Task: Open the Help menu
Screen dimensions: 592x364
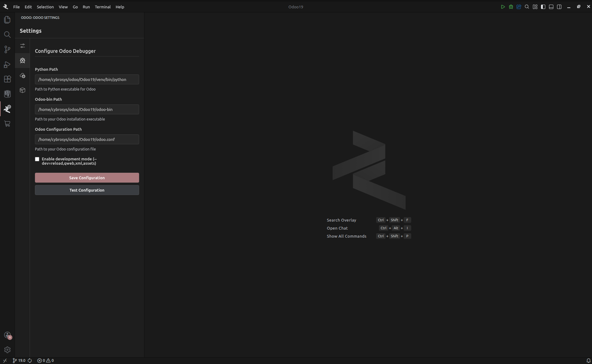Action: (x=120, y=7)
